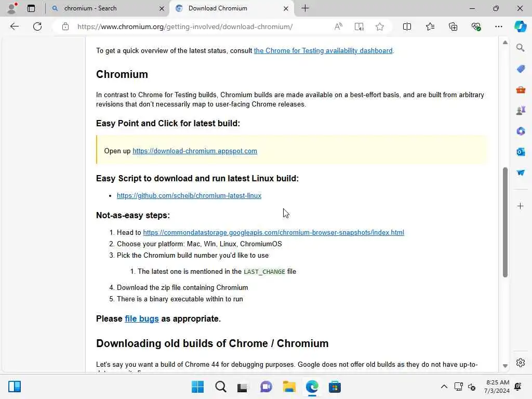532x399 pixels.
Task: Open Copilot in the Edge sidebar
Action: pyautogui.click(x=520, y=26)
